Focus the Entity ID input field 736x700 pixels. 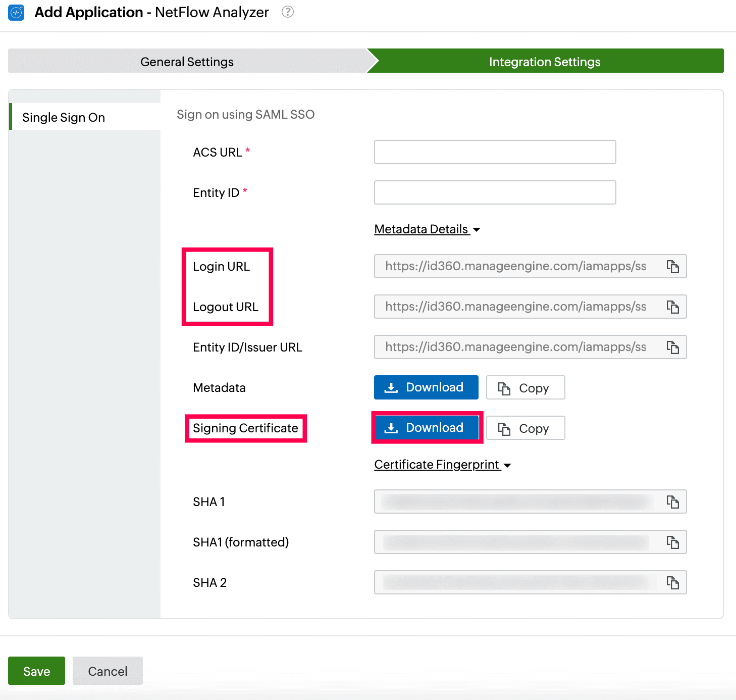click(495, 192)
